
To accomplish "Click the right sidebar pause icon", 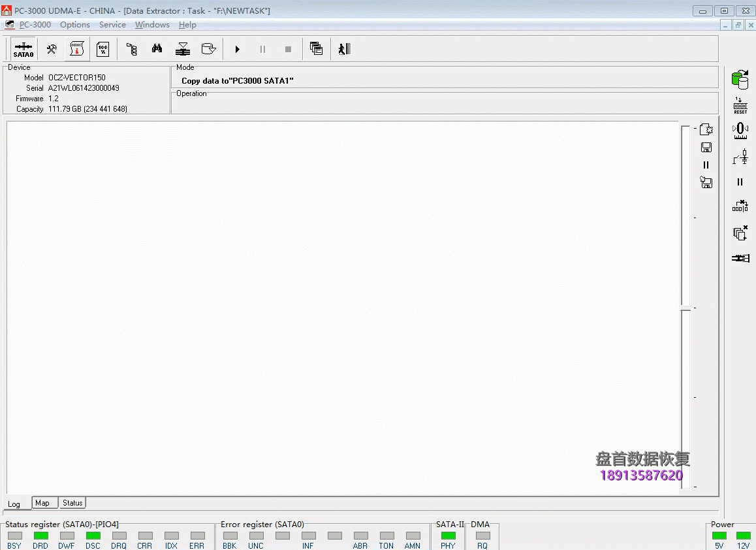I will [x=740, y=182].
